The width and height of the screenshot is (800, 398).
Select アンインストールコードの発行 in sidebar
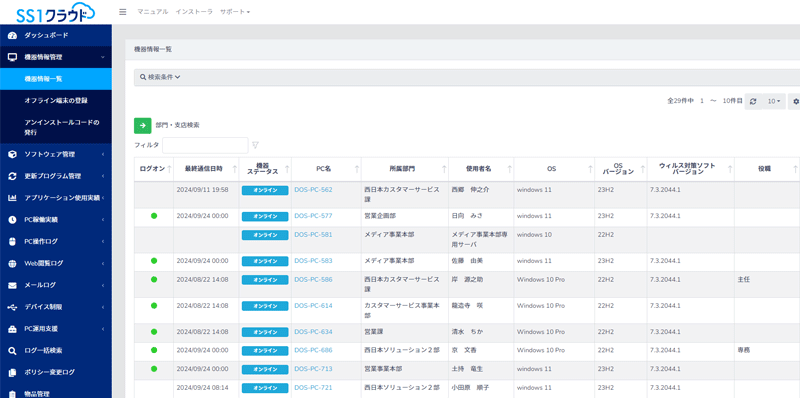(x=56, y=128)
